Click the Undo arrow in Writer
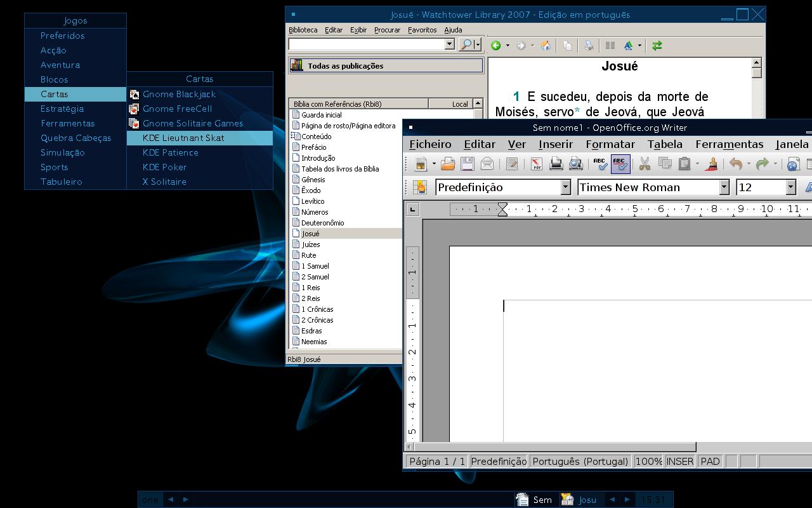This screenshot has width=812, height=508. pos(736,164)
